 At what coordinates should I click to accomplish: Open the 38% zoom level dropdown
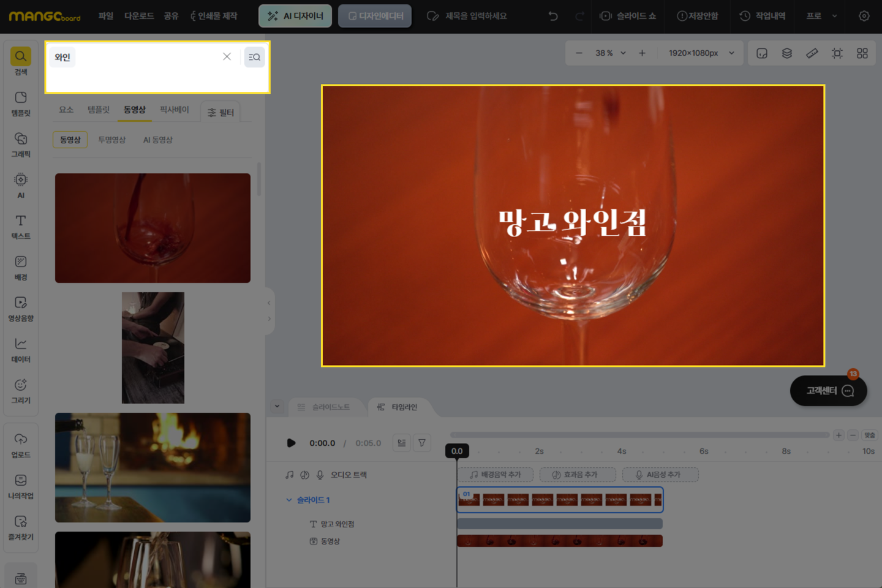pyautogui.click(x=611, y=53)
